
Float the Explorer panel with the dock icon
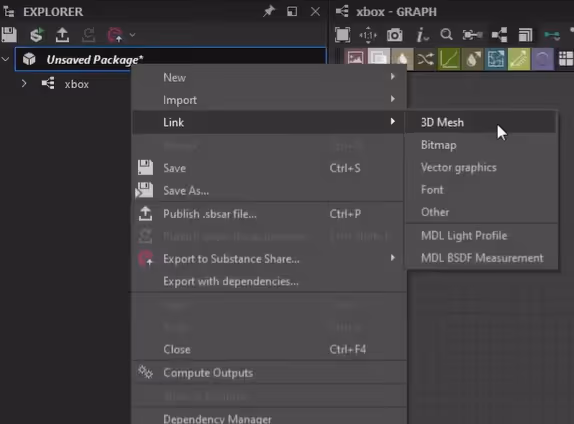coord(292,11)
